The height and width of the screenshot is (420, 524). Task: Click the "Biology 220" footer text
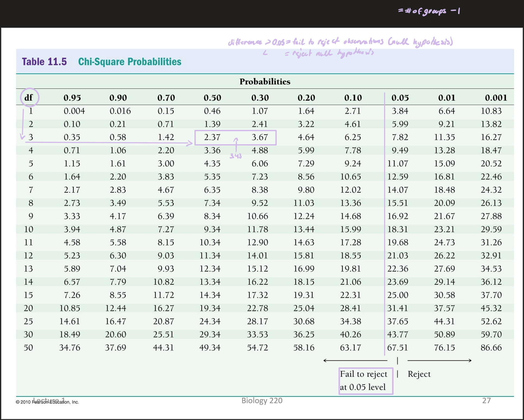coord(262,400)
